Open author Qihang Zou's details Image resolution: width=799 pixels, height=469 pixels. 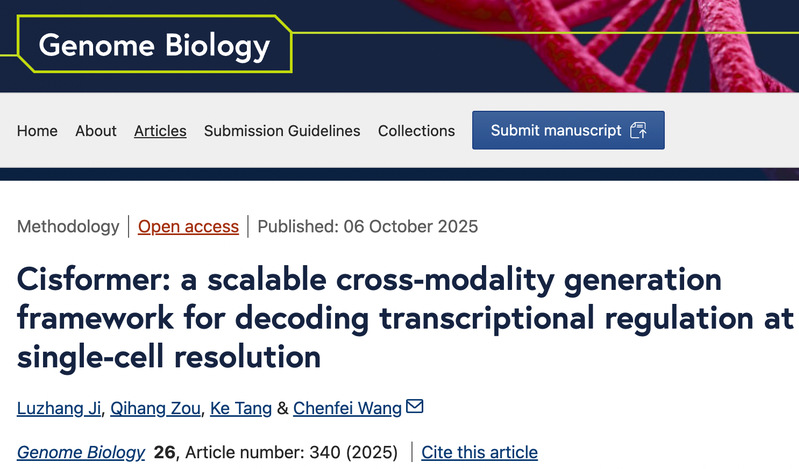(156, 408)
